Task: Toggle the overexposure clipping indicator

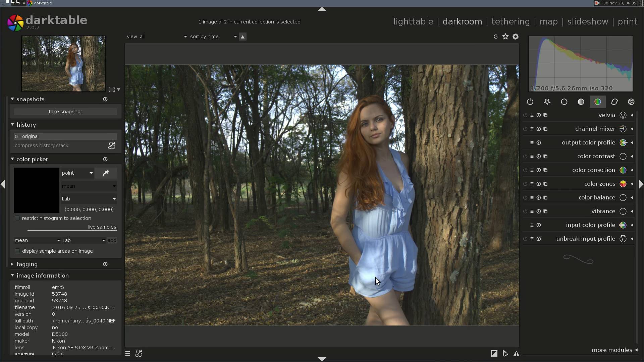Action: click(494, 354)
